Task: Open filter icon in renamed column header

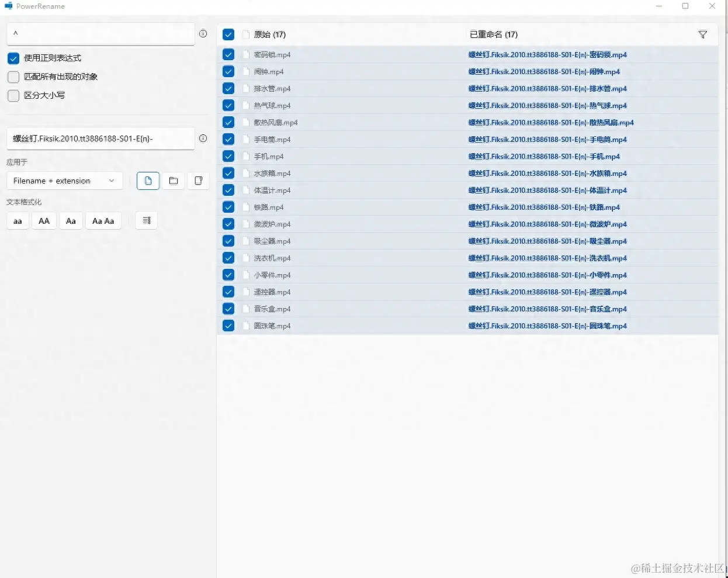Action: coord(703,34)
